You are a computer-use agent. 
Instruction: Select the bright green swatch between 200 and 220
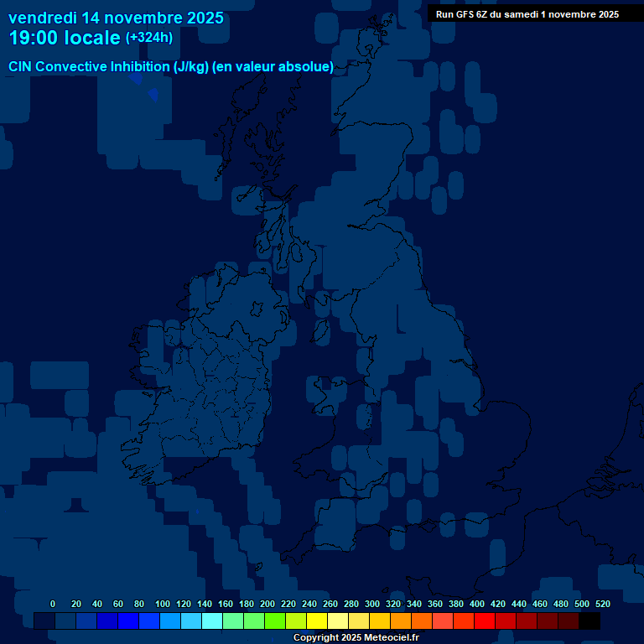[x=275, y=621]
